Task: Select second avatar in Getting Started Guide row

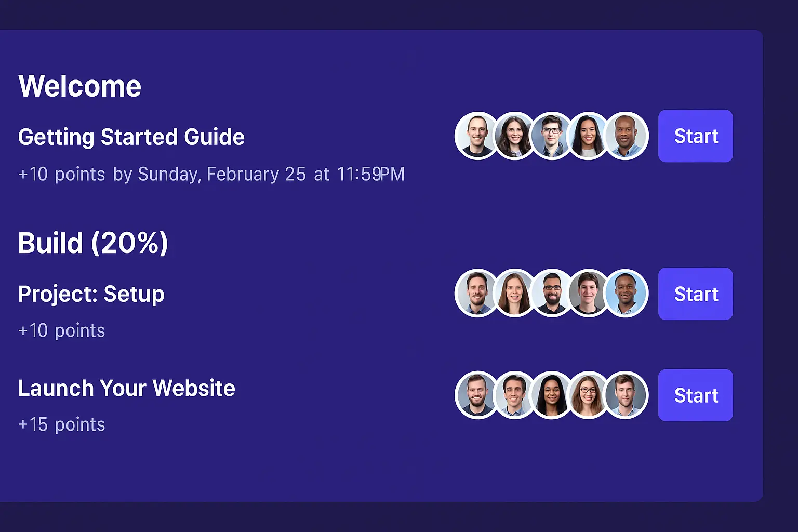Action: (515, 136)
